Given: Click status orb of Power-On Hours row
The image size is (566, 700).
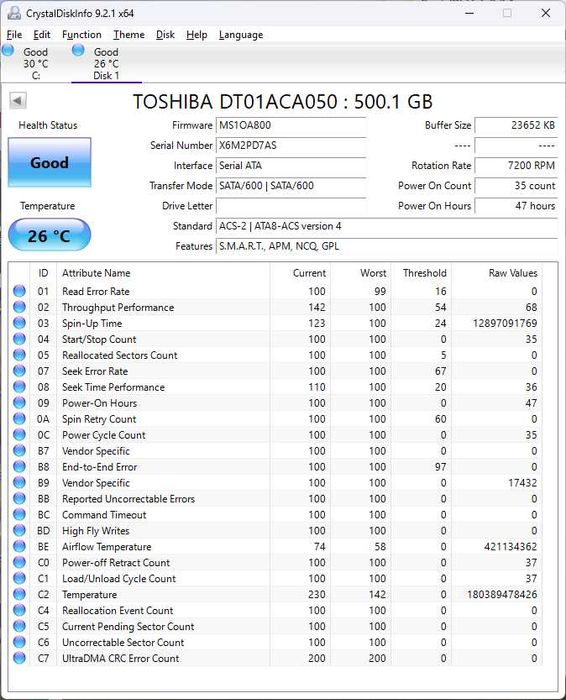Looking at the screenshot, I should point(19,403).
